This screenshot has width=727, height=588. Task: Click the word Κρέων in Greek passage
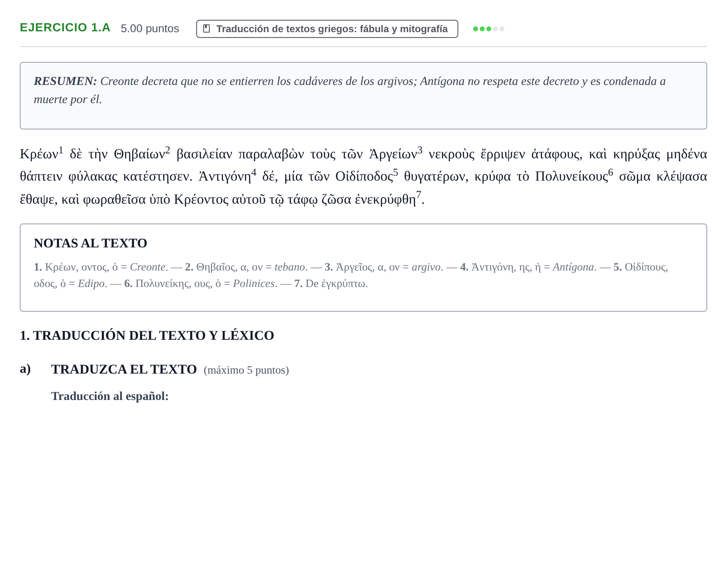point(39,155)
